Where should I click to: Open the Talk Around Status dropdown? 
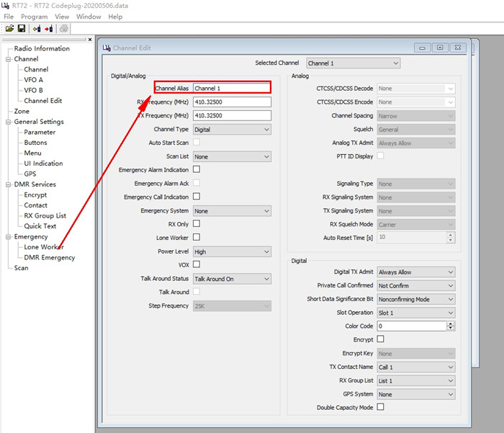(x=232, y=279)
